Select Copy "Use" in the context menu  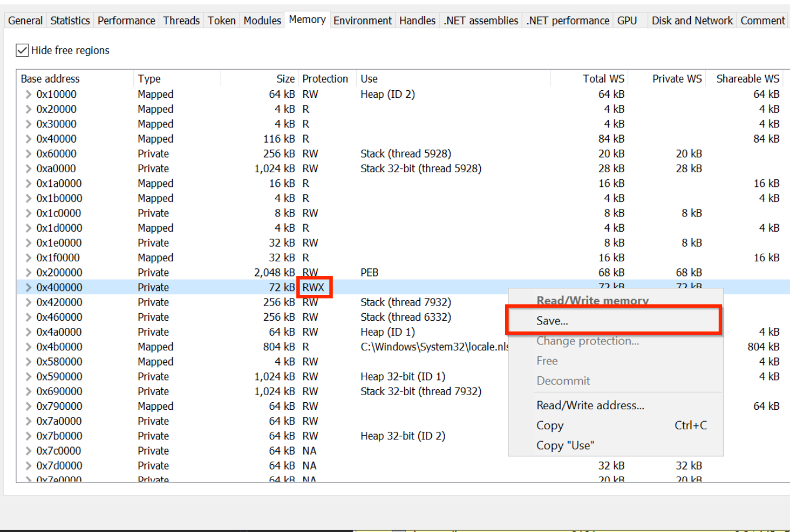pyautogui.click(x=615, y=445)
